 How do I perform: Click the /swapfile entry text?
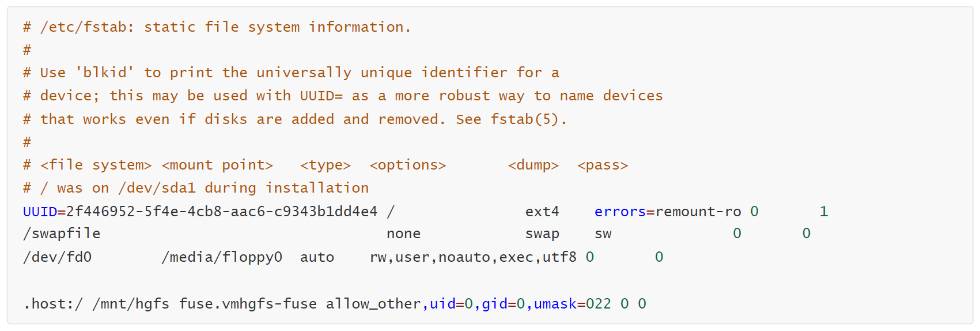click(62, 234)
